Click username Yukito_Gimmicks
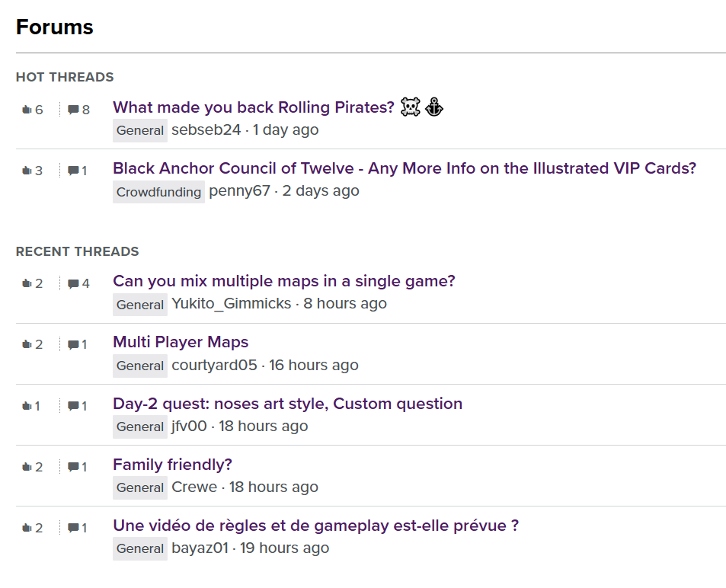This screenshot has width=726, height=588. (231, 303)
